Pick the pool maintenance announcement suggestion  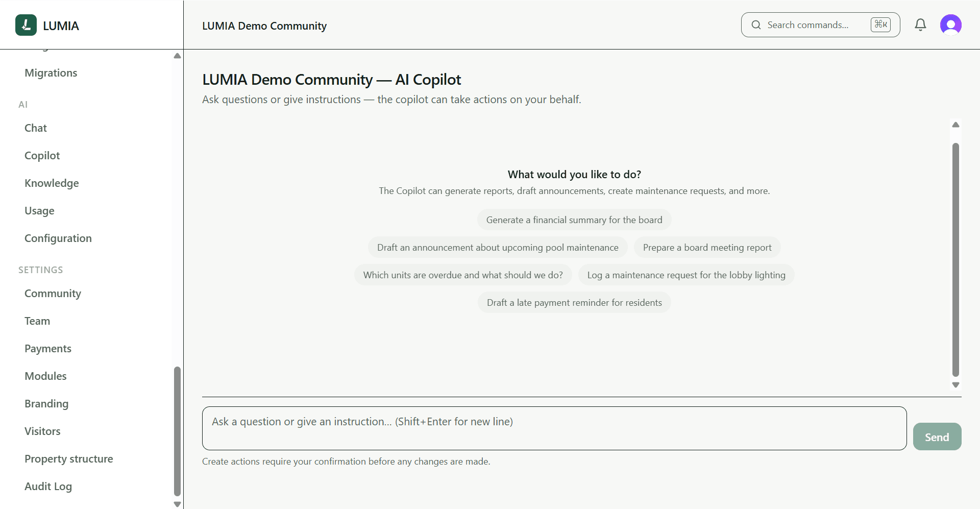[498, 248]
